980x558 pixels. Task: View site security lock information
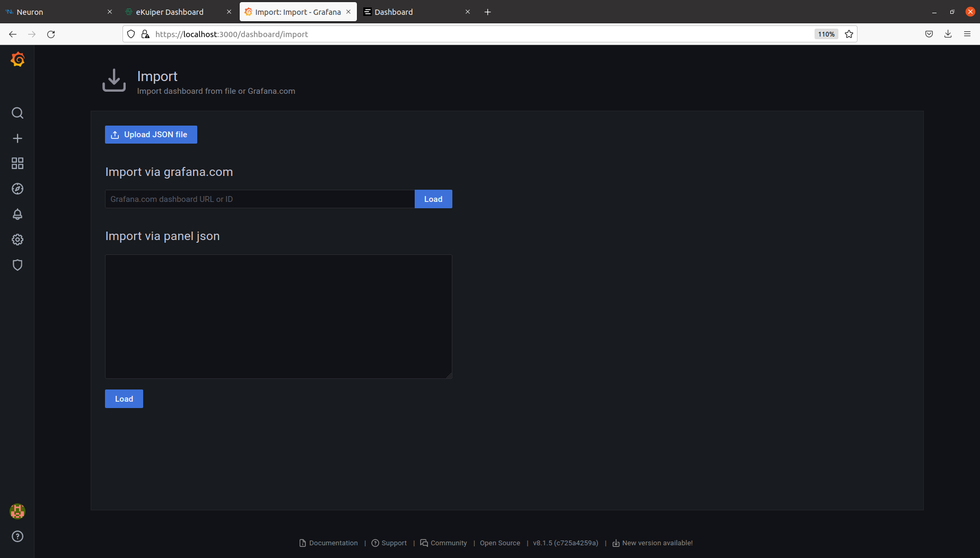[145, 34]
